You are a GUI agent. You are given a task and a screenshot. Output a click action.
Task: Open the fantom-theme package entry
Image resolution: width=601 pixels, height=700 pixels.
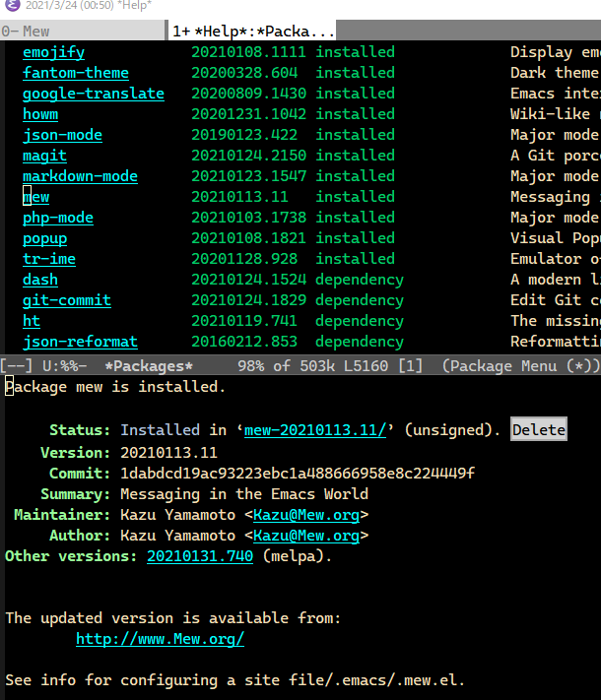point(76,73)
